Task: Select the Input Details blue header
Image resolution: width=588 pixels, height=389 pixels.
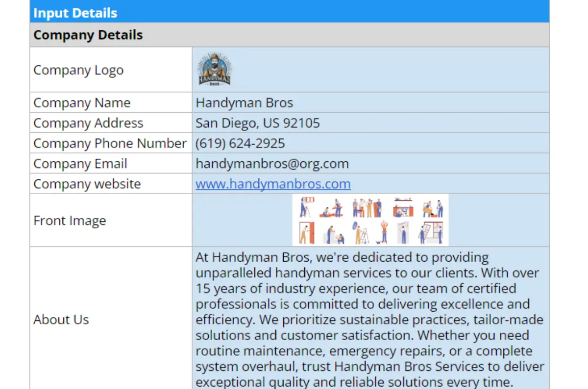Action: (290, 12)
